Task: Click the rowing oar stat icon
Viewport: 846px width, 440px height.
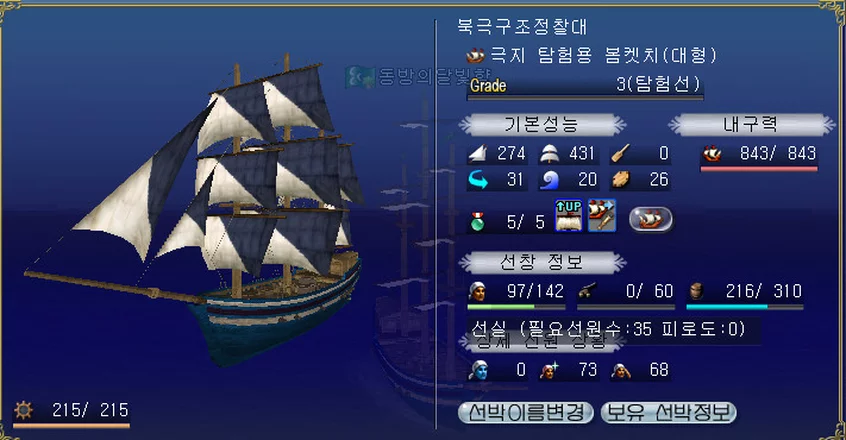Action: pos(621,154)
